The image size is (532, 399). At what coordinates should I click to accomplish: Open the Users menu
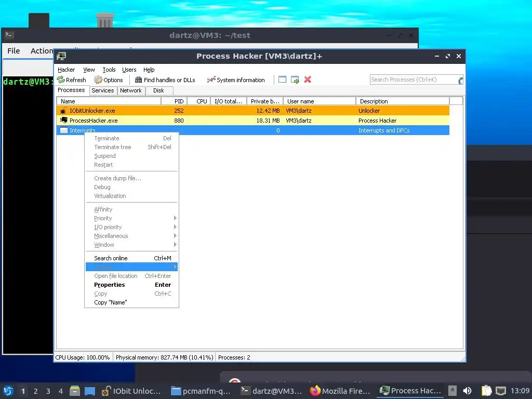tap(129, 70)
